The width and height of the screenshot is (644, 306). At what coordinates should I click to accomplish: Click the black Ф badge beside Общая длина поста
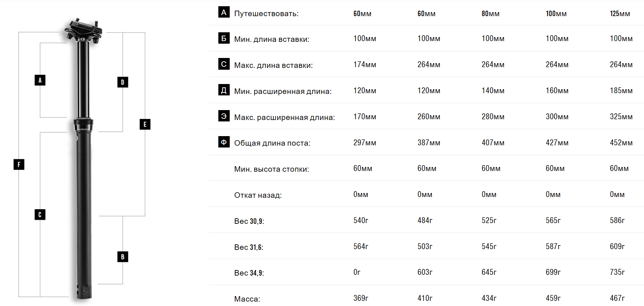coord(224,142)
